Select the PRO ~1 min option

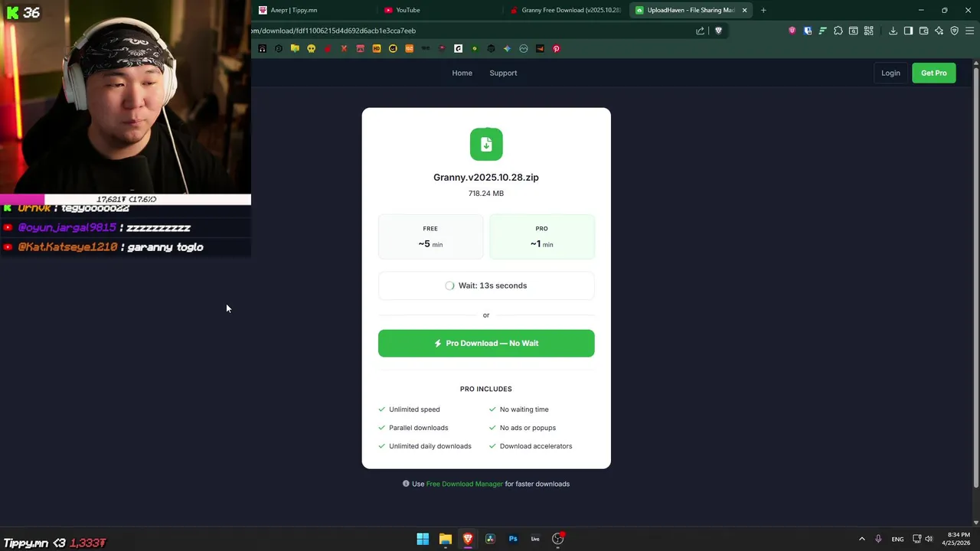pyautogui.click(x=541, y=236)
